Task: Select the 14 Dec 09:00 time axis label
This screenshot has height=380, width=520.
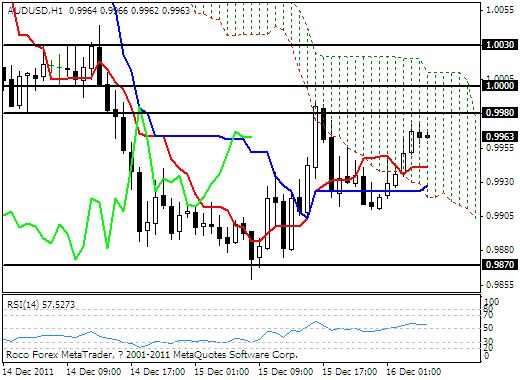Action: point(94,372)
